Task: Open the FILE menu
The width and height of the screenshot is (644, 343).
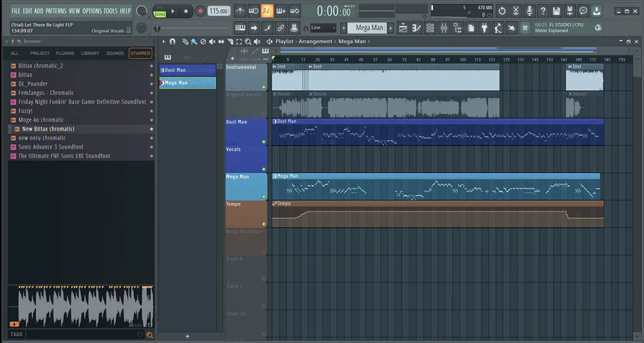Action: (16, 11)
